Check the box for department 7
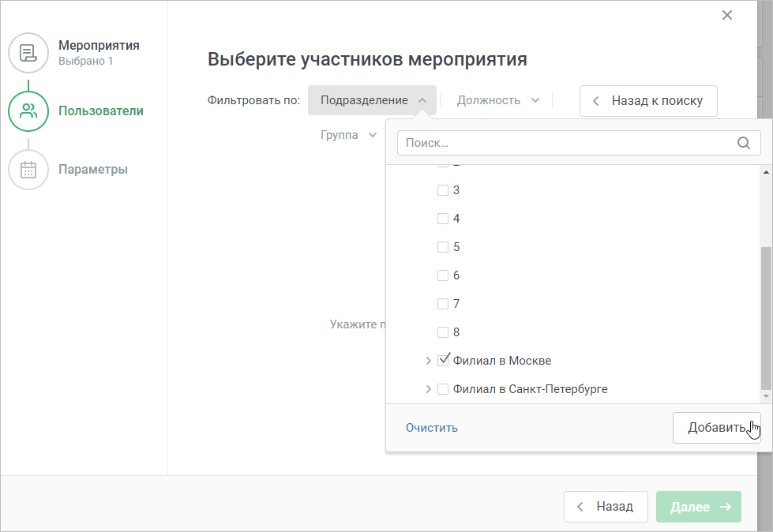 [x=443, y=304]
